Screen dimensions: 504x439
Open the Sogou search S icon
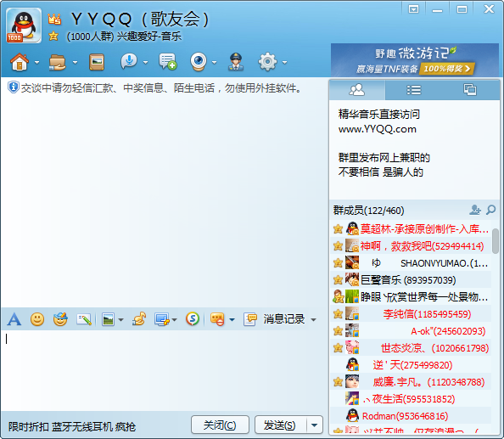pos(193,319)
